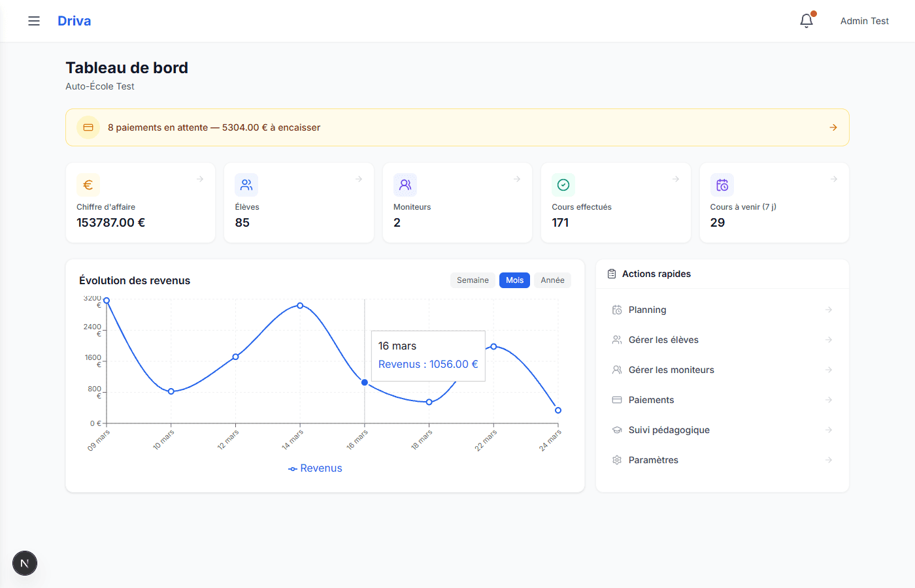The width and height of the screenshot is (915, 588).
Task: Click the Moniteurs card icon
Action: (x=405, y=185)
